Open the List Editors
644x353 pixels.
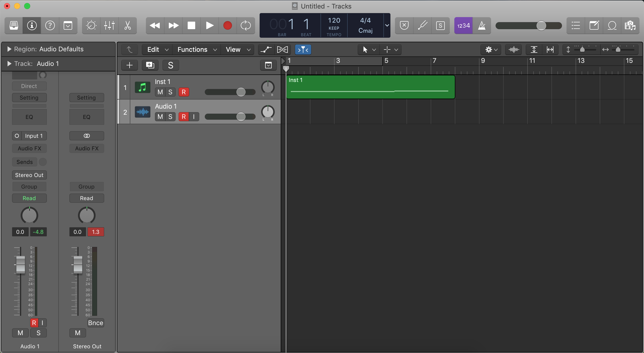576,25
